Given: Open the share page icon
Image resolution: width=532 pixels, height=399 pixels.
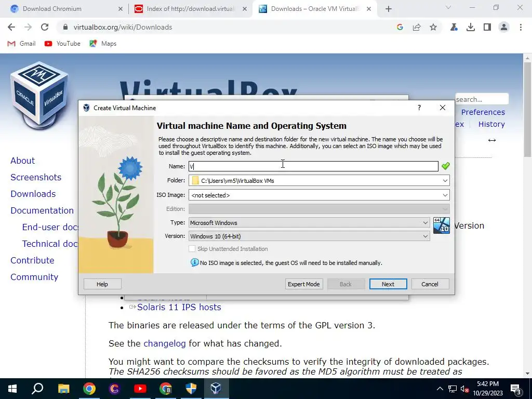Looking at the screenshot, I should tap(417, 27).
